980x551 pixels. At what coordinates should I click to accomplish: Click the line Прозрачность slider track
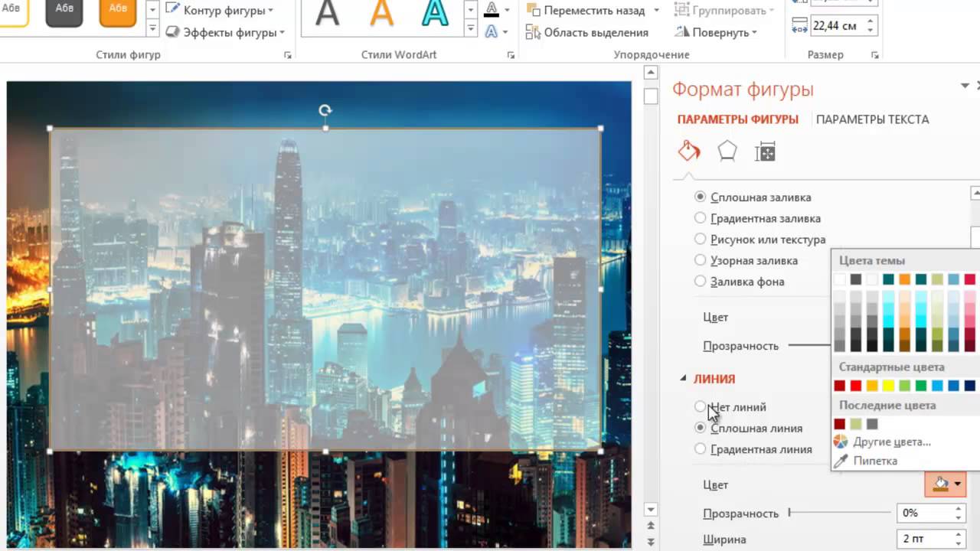(838, 513)
